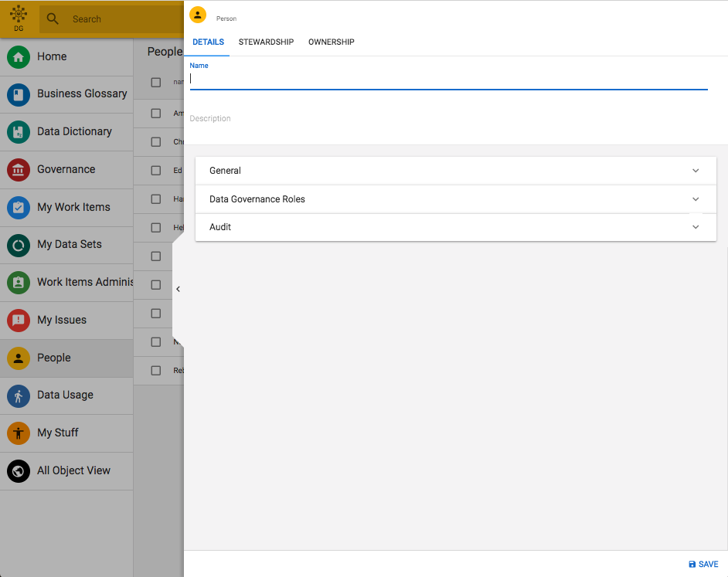Collapse the detail panel with left chevron
Image resolution: width=728 pixels, height=577 pixels.
[x=179, y=289]
